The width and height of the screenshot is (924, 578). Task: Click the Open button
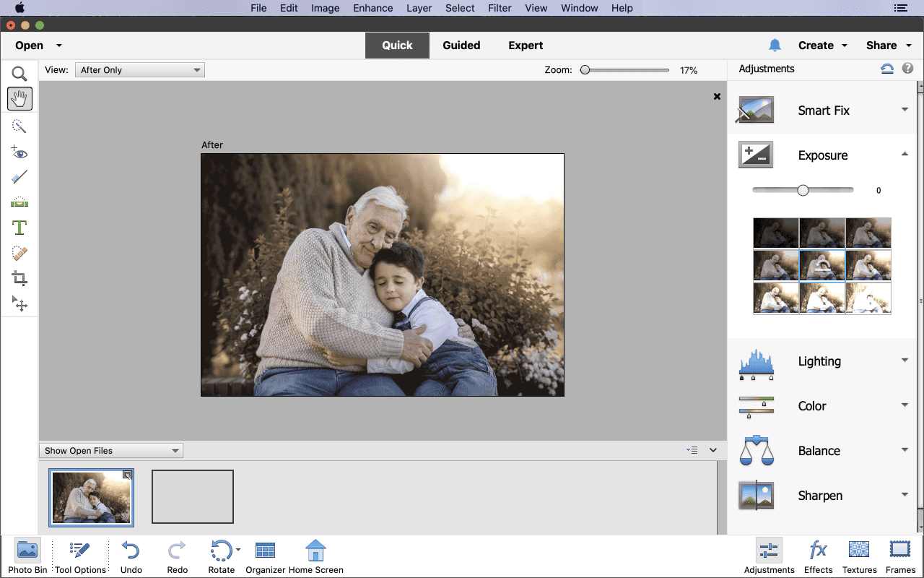point(30,45)
